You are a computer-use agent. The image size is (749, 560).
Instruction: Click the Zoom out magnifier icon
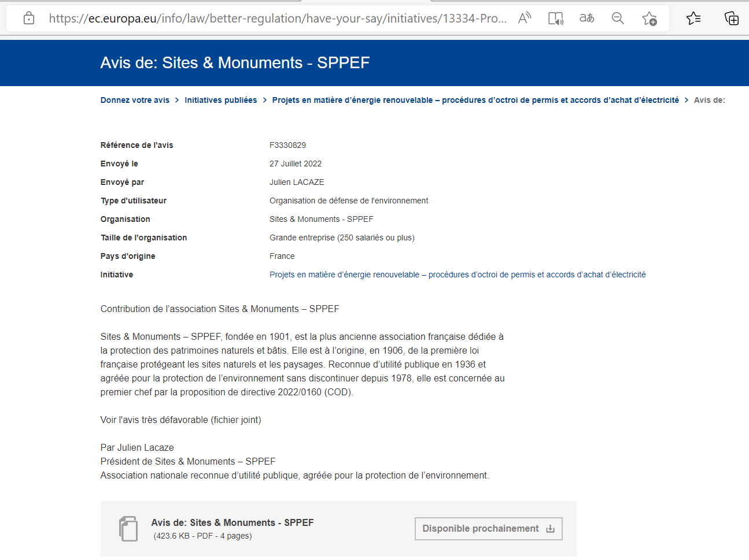[618, 18]
